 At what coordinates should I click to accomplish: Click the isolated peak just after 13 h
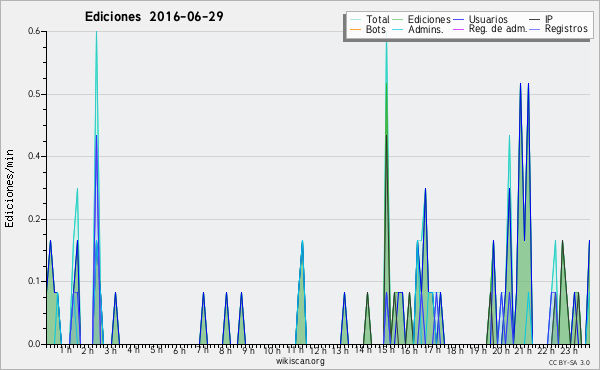(x=345, y=318)
